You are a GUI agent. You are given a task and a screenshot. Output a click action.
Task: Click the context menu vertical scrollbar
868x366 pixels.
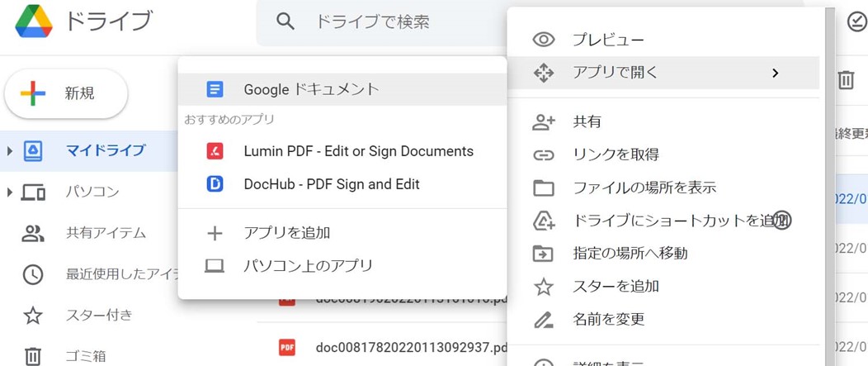click(828, 187)
